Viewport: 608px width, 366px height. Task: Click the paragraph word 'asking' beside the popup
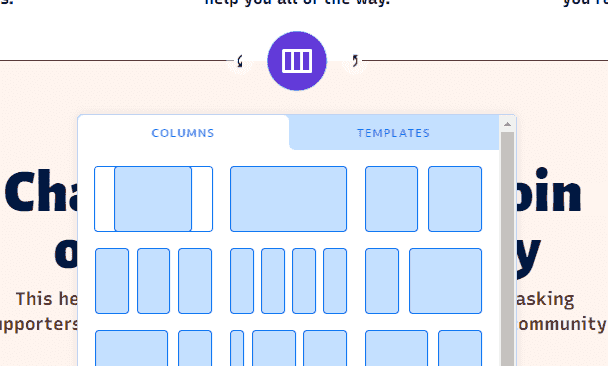click(x=545, y=299)
